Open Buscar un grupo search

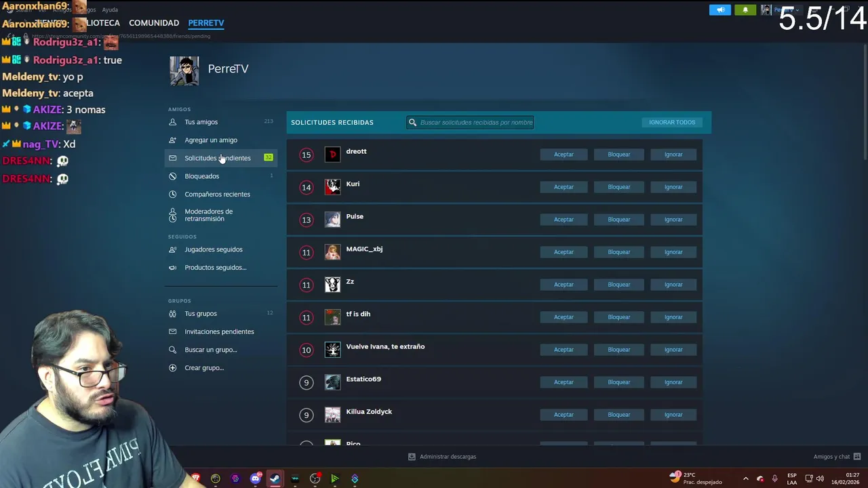click(221, 350)
